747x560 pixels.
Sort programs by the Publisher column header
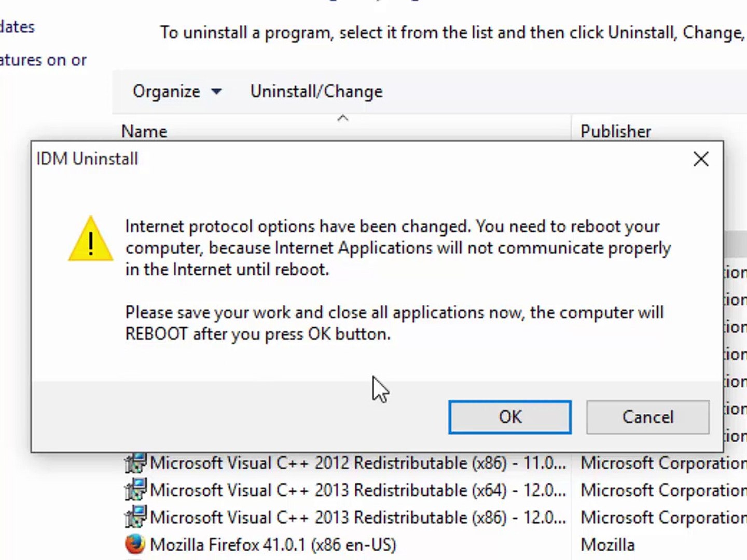(615, 131)
